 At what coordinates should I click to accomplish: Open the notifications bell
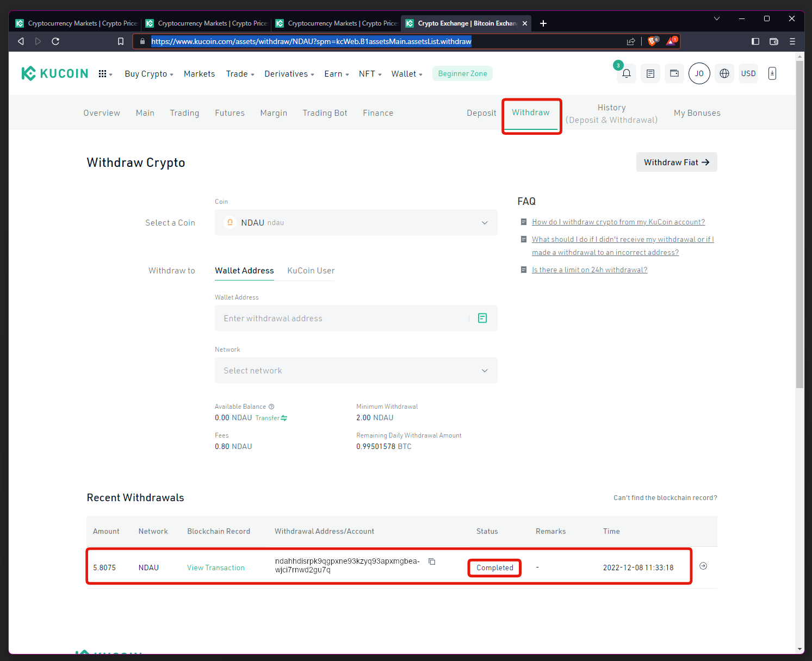click(x=627, y=73)
